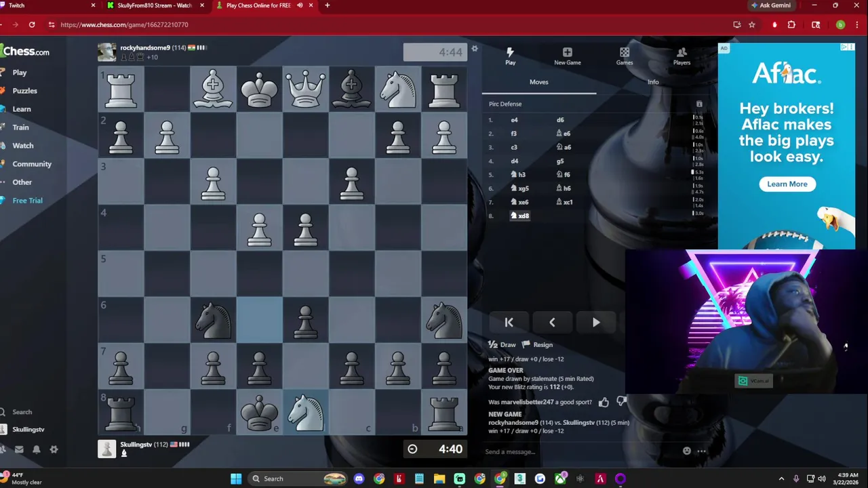Screen dimensions: 868x488
Task: Open sidebar Search
Action: [x=22, y=412]
